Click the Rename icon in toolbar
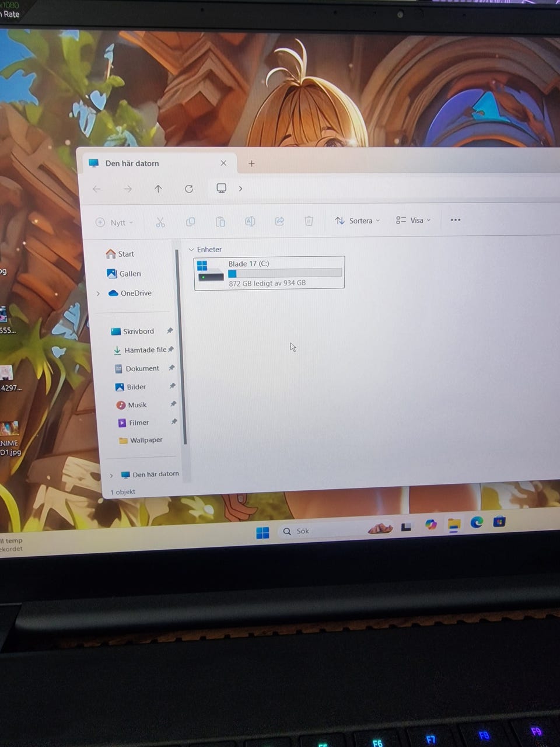 coord(250,221)
